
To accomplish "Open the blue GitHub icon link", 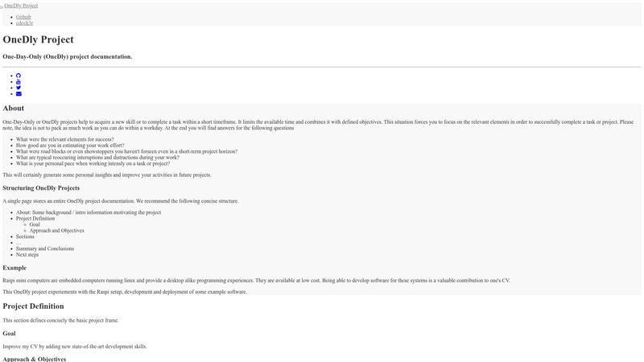I will pyautogui.click(x=18, y=76).
